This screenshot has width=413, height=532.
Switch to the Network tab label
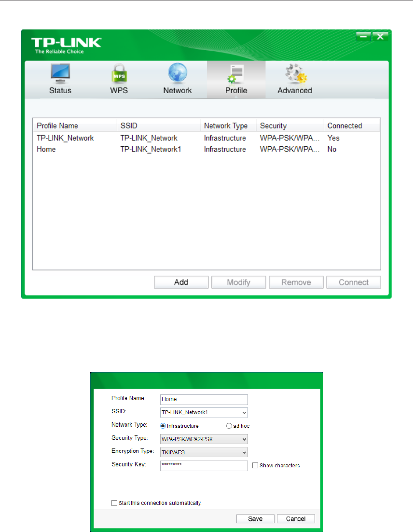pyautogui.click(x=178, y=91)
